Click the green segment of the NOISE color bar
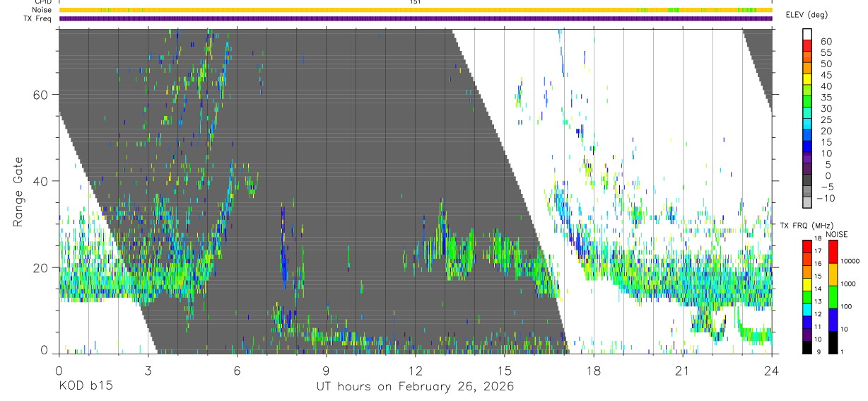Image resolution: width=868 pixels, height=401 pixels. (832, 296)
